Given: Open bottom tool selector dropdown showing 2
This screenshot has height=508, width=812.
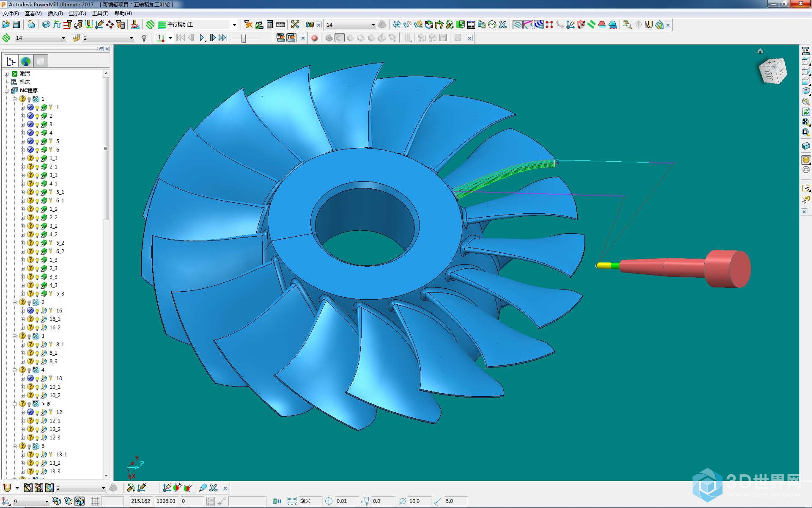Looking at the screenshot, I should [x=103, y=488].
